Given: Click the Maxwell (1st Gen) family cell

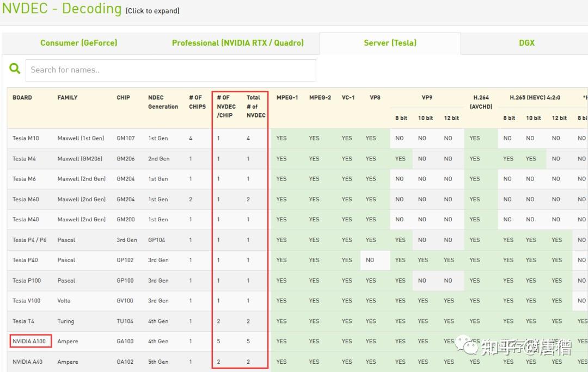Looking at the screenshot, I should coord(81,138).
